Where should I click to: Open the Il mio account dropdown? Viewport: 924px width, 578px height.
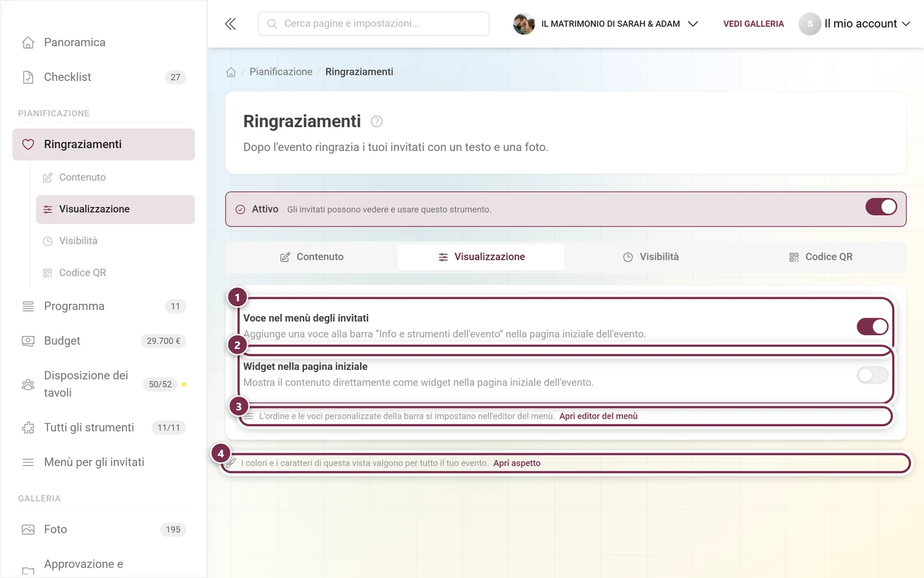pos(855,24)
